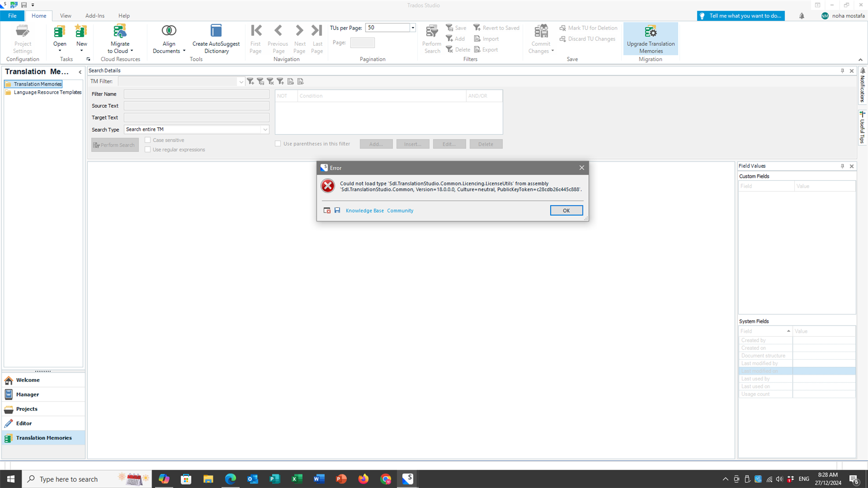Click the Align Documents icon
This screenshot has width=868, height=488.
coord(169,31)
